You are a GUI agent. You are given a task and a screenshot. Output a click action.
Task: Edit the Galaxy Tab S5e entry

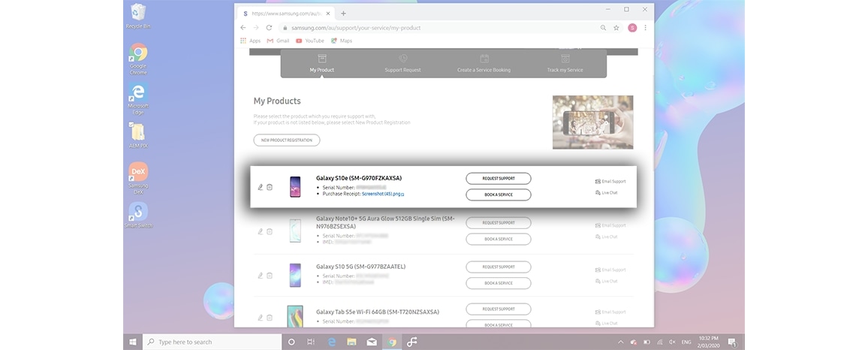tap(261, 317)
